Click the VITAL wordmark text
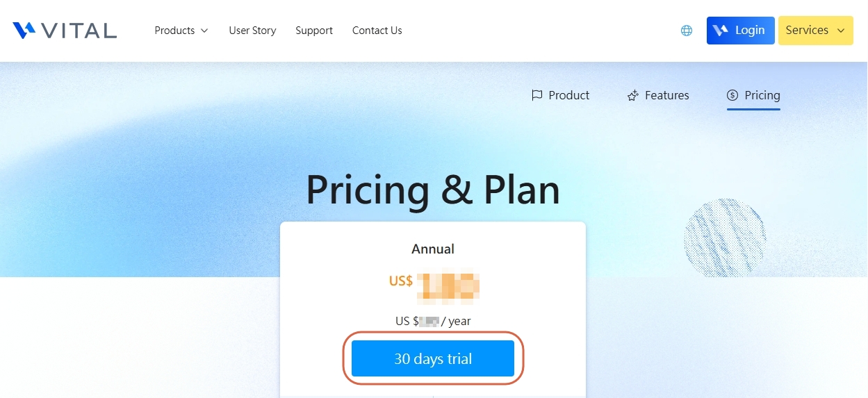The width and height of the screenshot is (868, 398). [79, 31]
